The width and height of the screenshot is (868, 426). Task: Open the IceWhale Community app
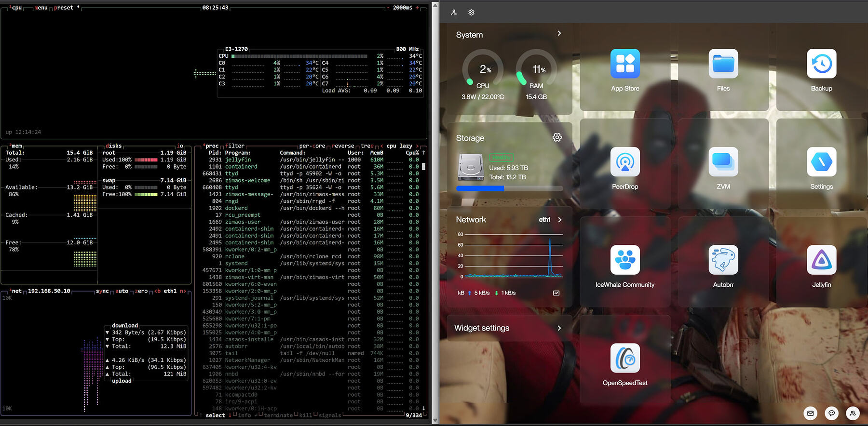(x=625, y=260)
